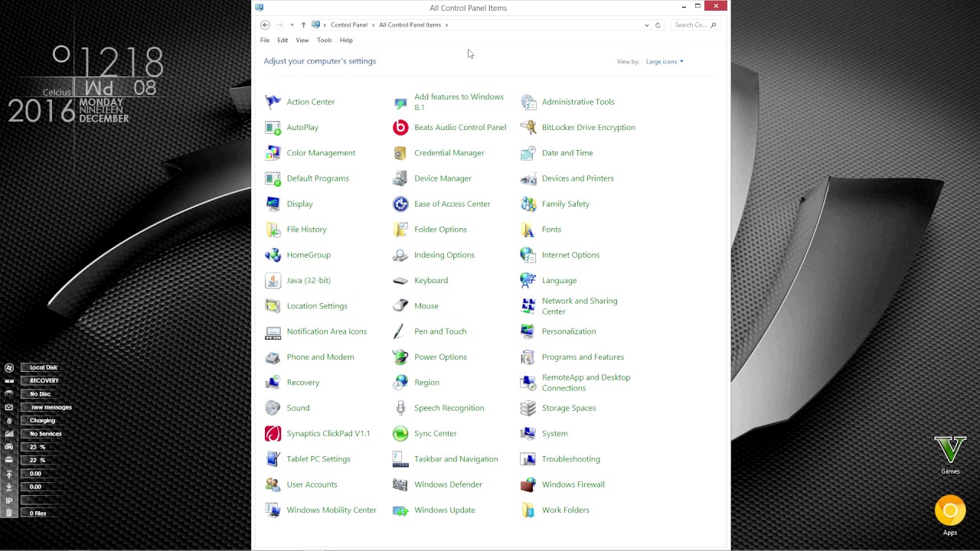Open the Keyboard icon
Viewport: 980px width, 551px height.
tap(400, 280)
